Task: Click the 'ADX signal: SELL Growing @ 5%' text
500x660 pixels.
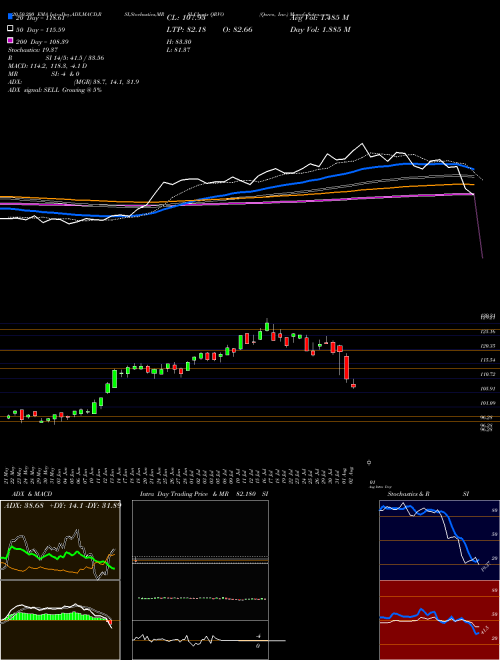Action: 55,90
